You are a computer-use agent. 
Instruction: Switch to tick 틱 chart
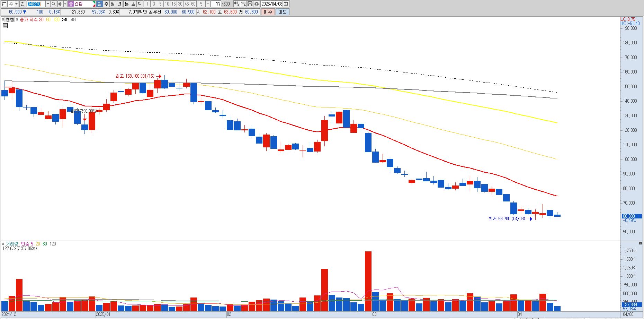pyautogui.click(x=140, y=4)
